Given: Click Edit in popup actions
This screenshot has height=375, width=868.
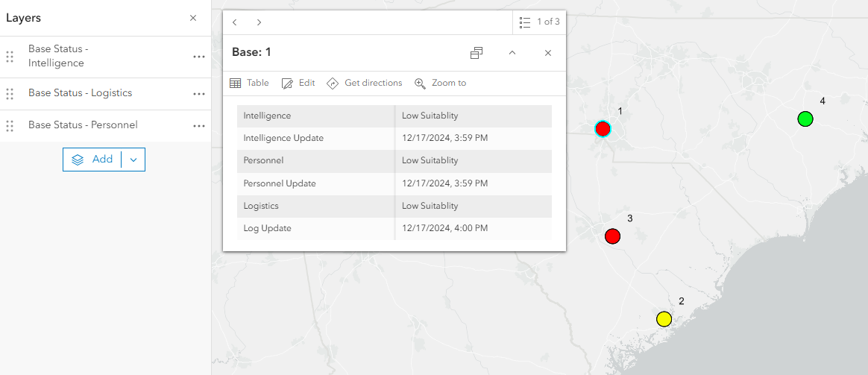Looking at the screenshot, I should pos(298,83).
